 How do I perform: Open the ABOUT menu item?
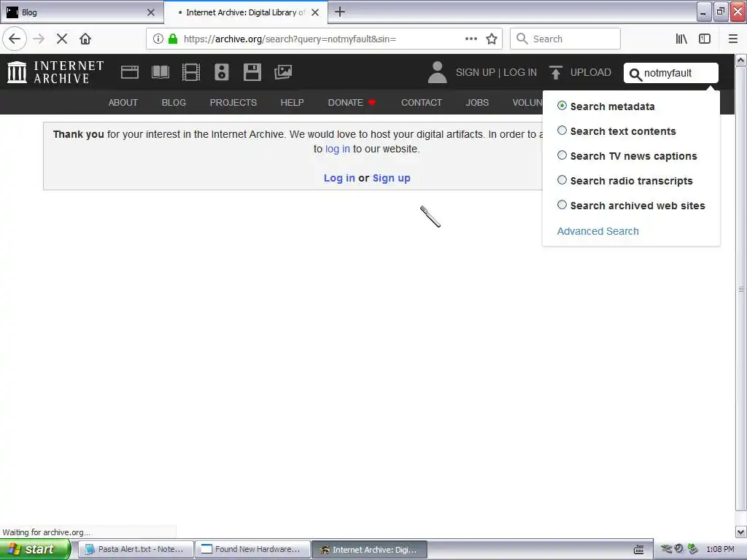coord(123,102)
